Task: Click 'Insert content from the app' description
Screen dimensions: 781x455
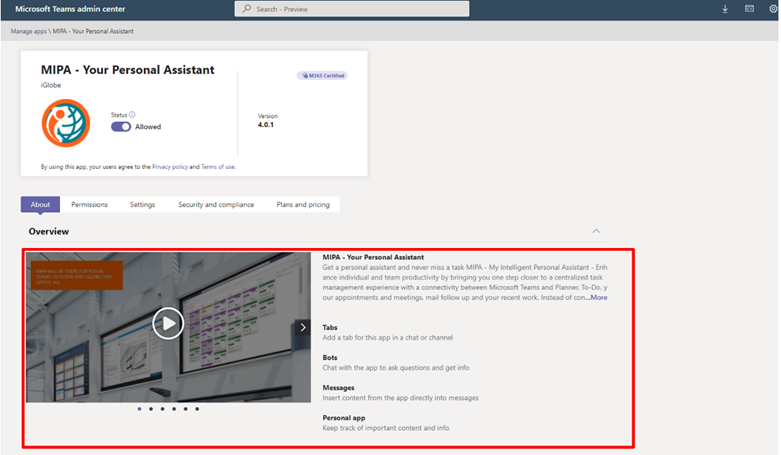Action: point(400,398)
